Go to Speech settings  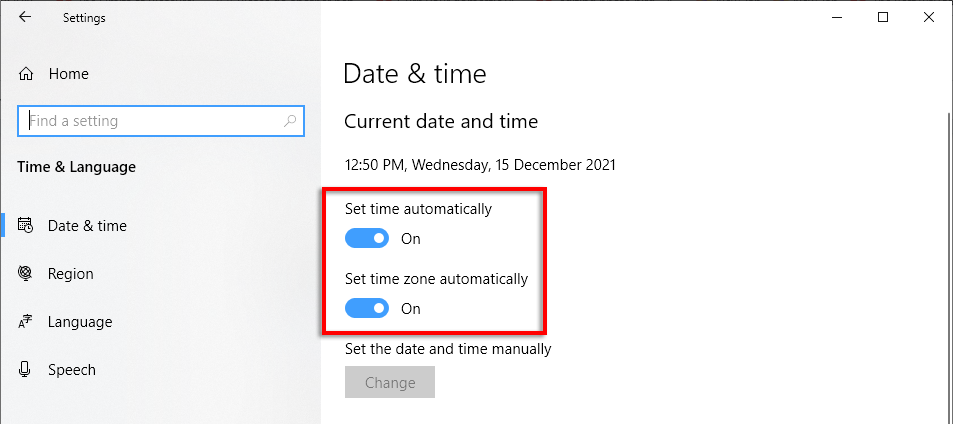pyautogui.click(x=72, y=370)
